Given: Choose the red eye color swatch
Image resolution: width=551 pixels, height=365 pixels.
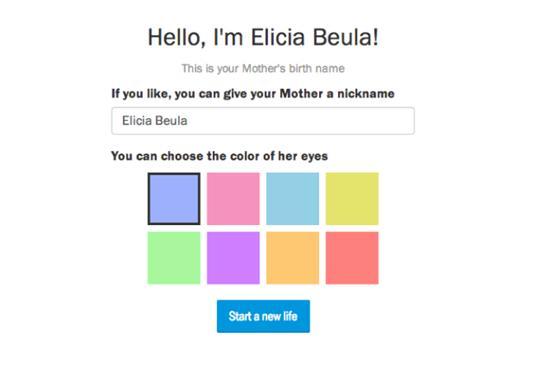Looking at the screenshot, I should 352,258.
